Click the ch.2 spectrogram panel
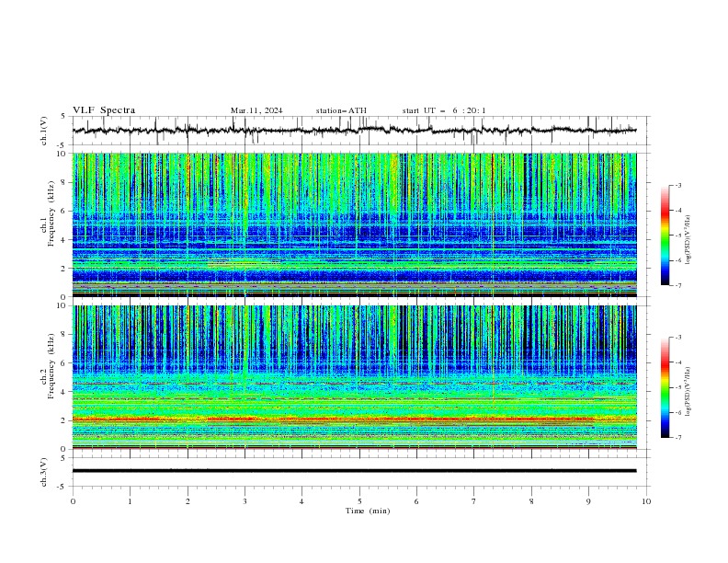This screenshot has height=563, width=728. [355, 377]
